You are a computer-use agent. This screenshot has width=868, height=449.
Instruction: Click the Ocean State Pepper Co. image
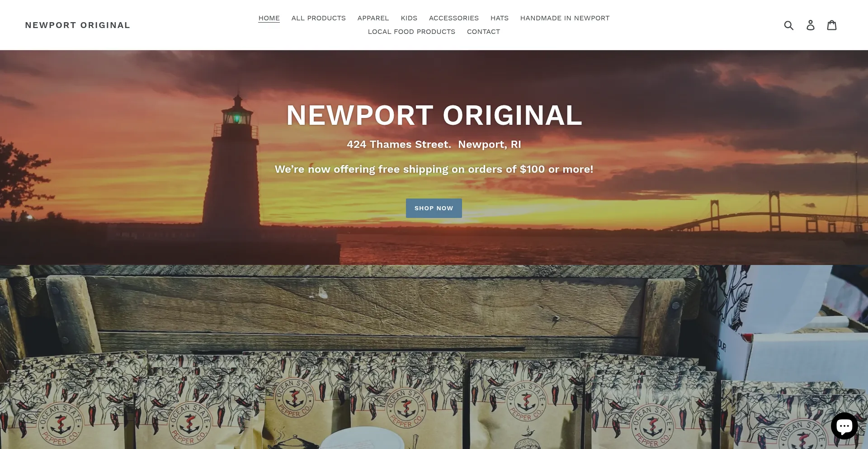[434, 357]
